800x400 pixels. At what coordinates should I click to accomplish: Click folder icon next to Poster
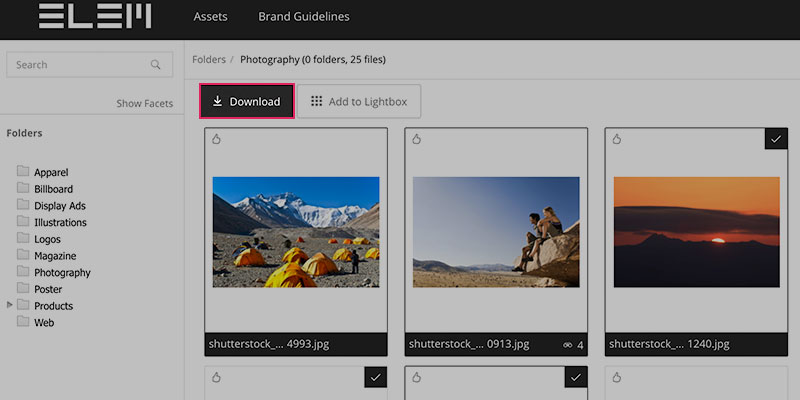[x=23, y=288]
